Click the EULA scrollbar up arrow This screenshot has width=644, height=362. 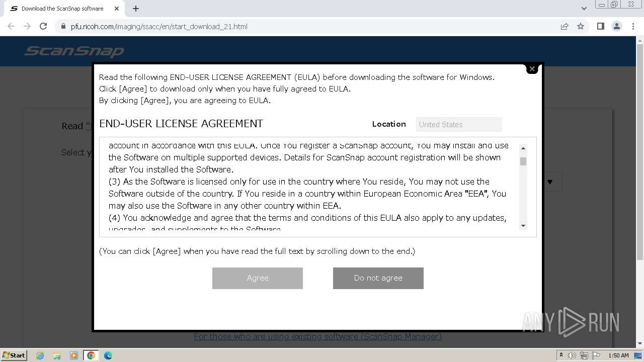coord(523,148)
